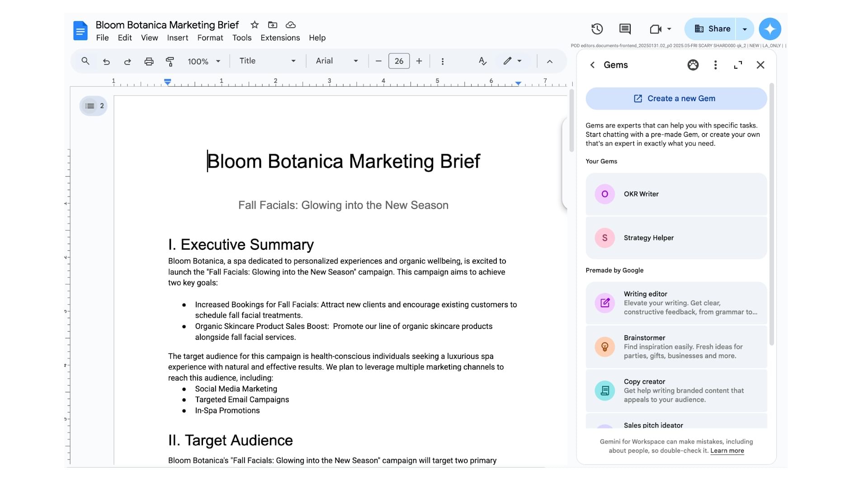Open the Learn more link about Gemini
The height and width of the screenshot is (488, 868).
click(727, 450)
